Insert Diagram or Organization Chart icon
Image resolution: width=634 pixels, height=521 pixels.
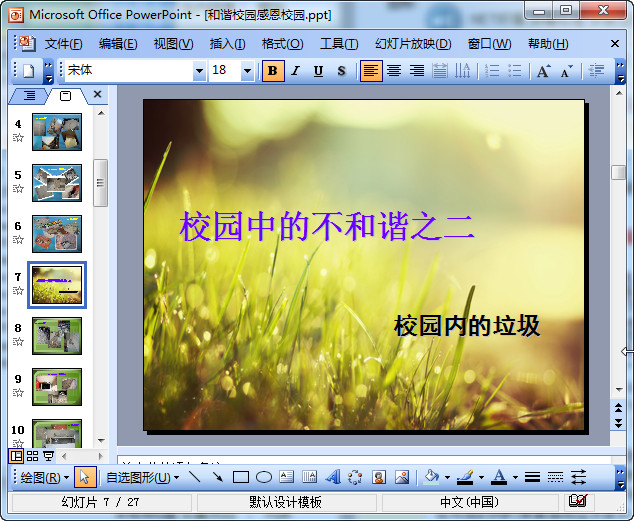coord(355,477)
